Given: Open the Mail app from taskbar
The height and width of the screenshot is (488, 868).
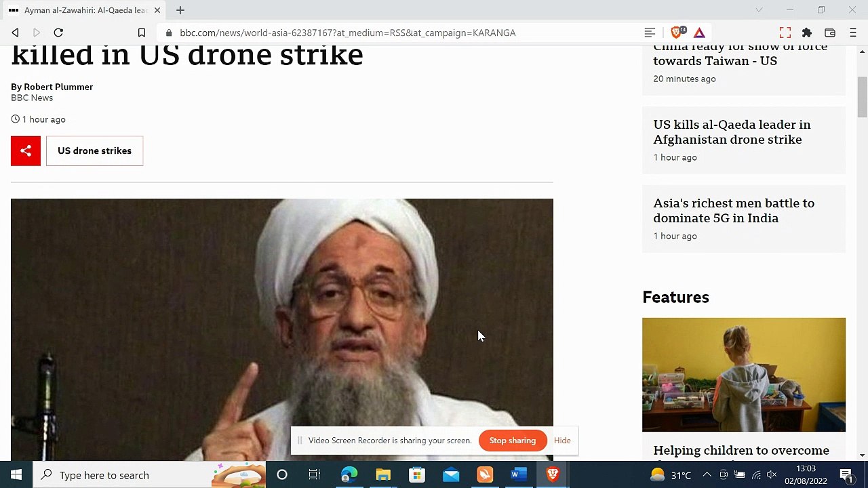Looking at the screenshot, I should click(451, 475).
